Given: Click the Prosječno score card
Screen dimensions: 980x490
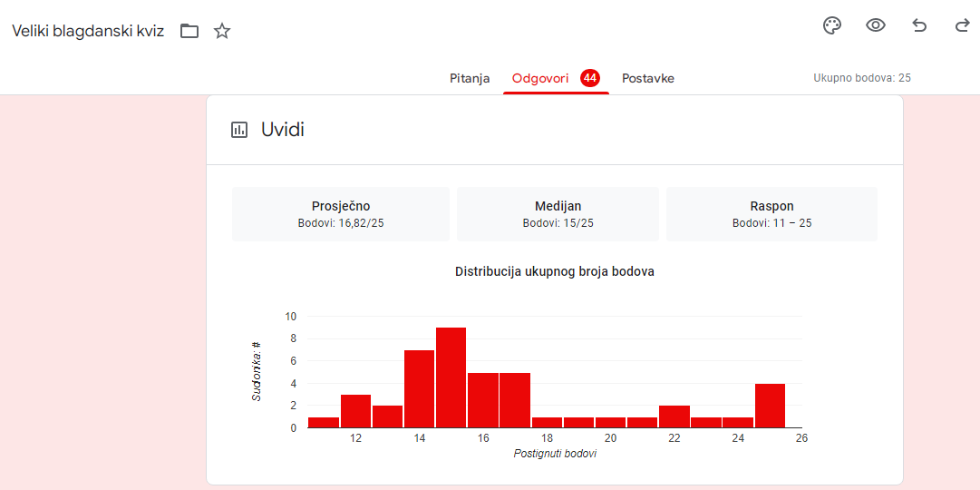Looking at the screenshot, I should point(341,214).
